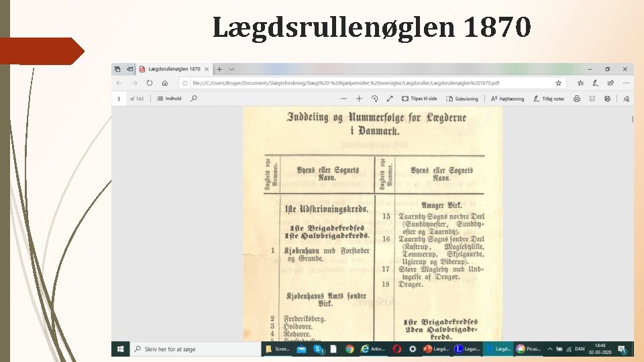Screen dimensions: 644x362
Task: Open Settings and more ellipsis menu
Action: point(626,83)
